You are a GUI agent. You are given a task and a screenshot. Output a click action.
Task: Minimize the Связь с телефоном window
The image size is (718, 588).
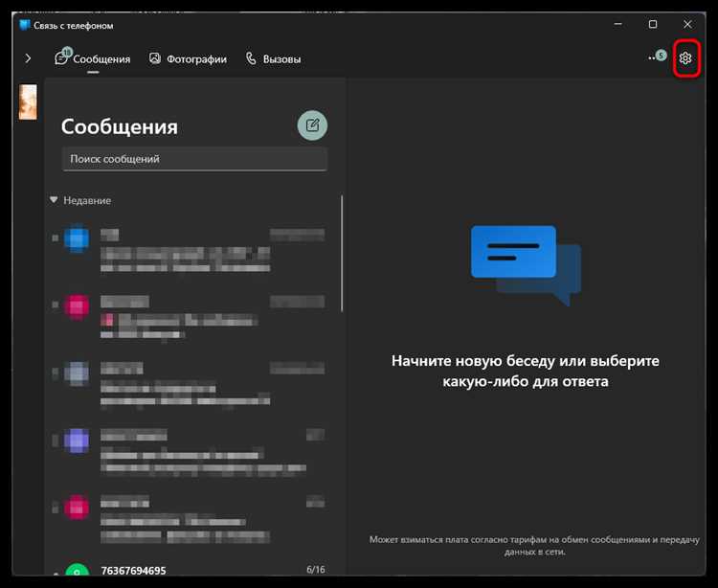618,24
